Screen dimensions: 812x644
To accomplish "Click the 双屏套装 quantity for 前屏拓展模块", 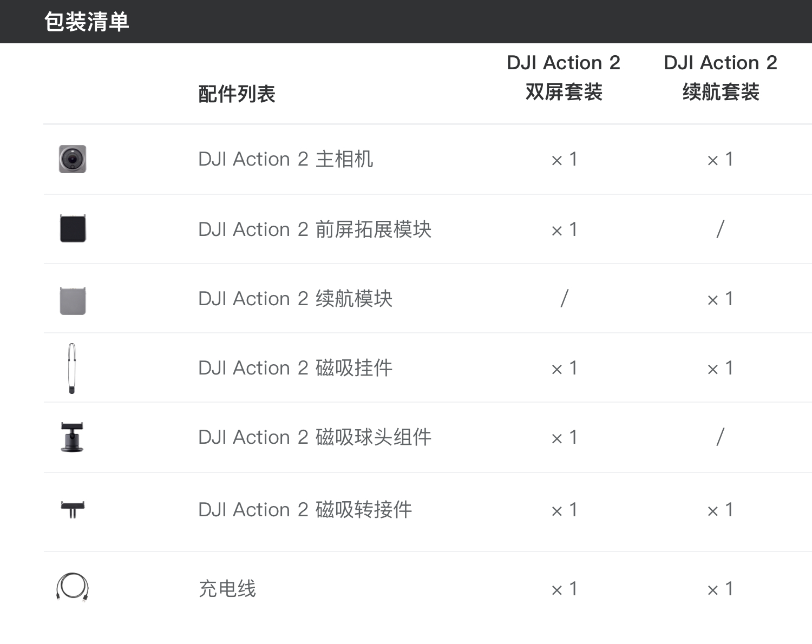I will click(564, 230).
